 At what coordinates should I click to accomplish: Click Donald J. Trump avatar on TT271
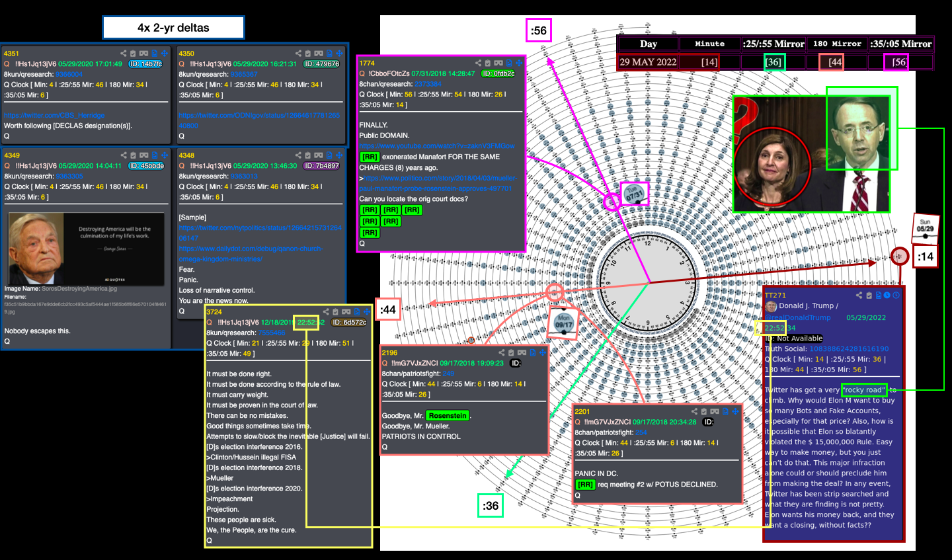771,305
